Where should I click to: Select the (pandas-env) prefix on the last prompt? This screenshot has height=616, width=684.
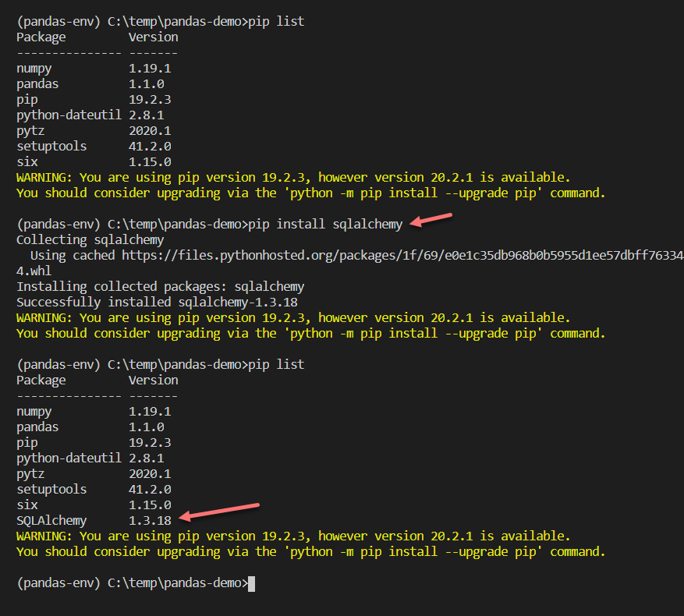point(57,582)
